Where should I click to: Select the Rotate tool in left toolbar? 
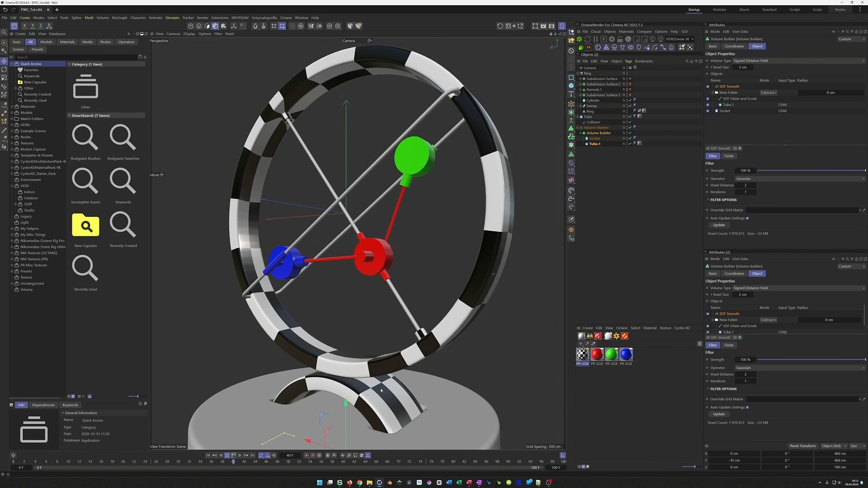4,69
